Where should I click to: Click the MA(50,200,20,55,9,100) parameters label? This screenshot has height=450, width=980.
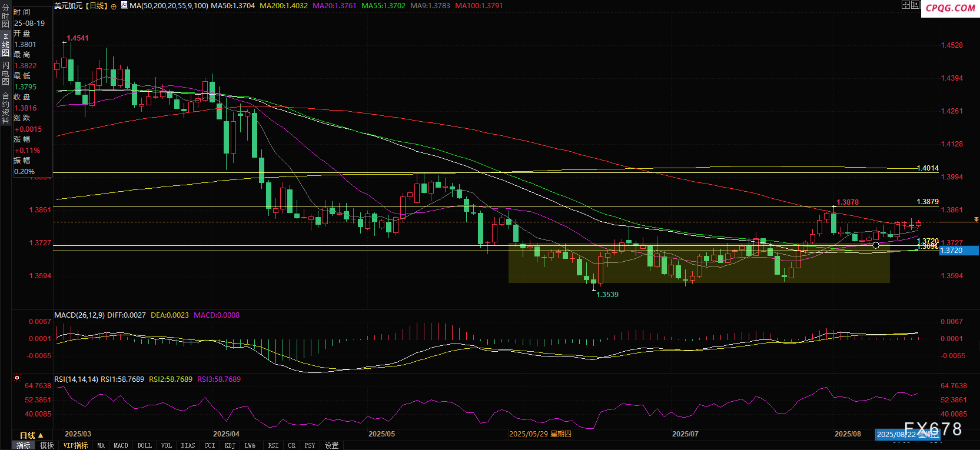pyautogui.click(x=169, y=6)
